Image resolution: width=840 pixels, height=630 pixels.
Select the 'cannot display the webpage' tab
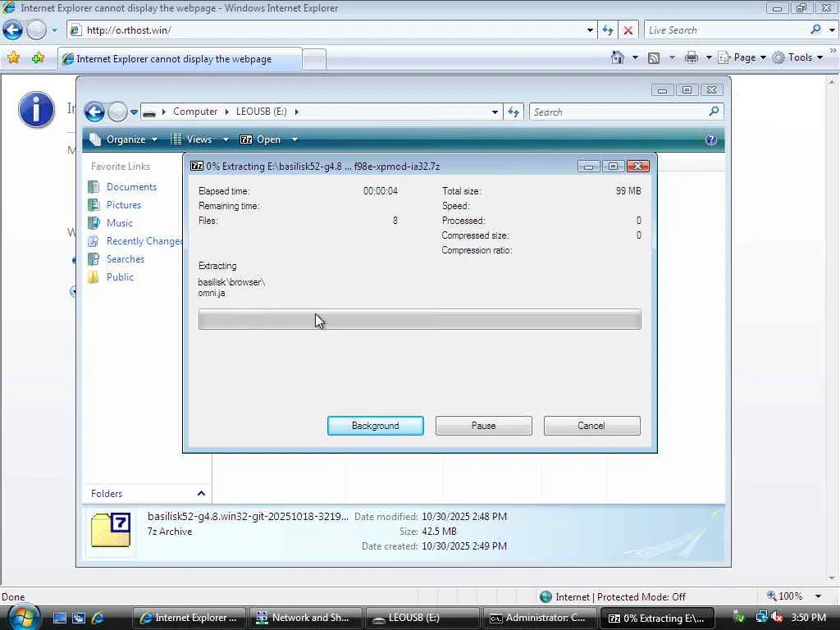180,59
